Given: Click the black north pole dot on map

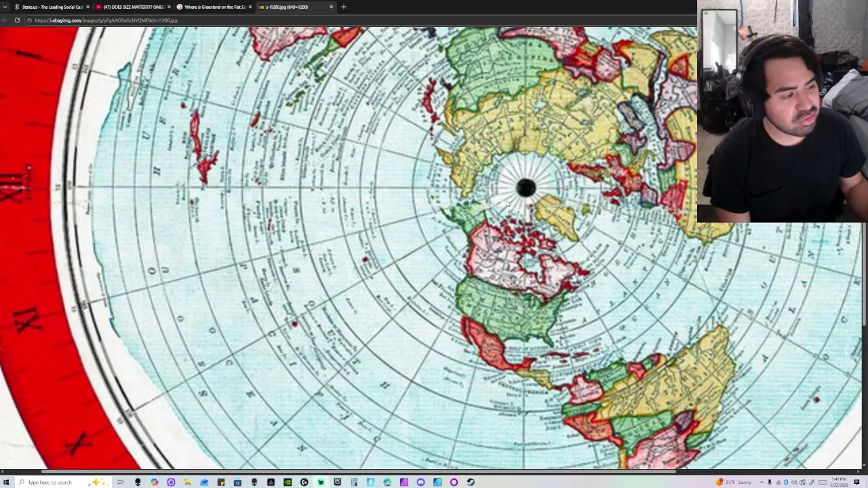Looking at the screenshot, I should coord(526,188).
